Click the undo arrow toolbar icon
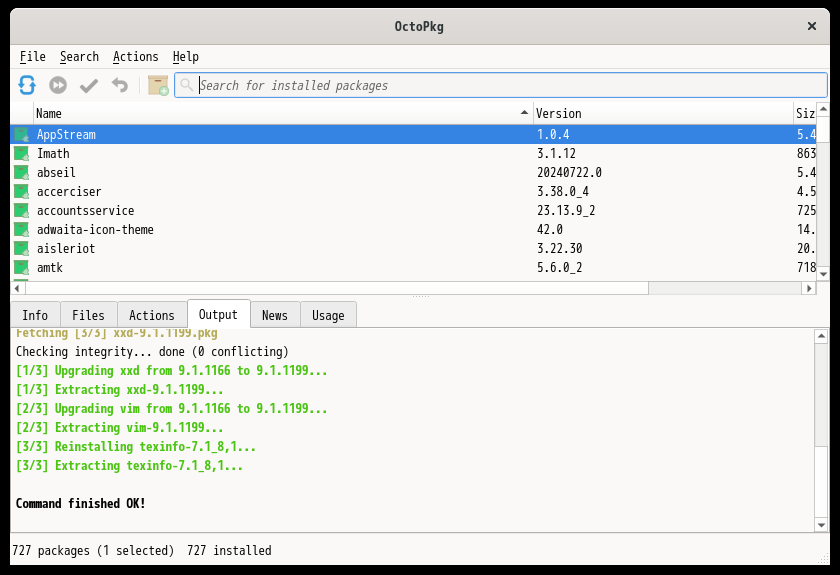 [120, 85]
